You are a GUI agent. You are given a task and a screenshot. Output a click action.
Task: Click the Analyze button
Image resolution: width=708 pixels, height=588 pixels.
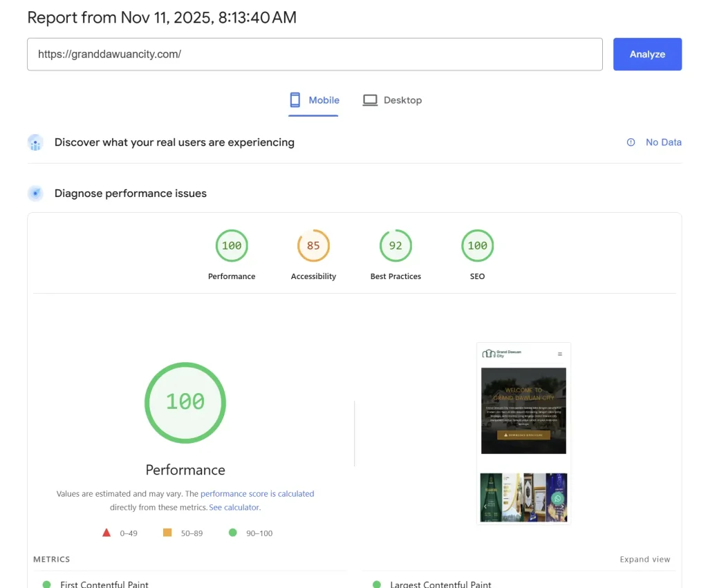[647, 53]
